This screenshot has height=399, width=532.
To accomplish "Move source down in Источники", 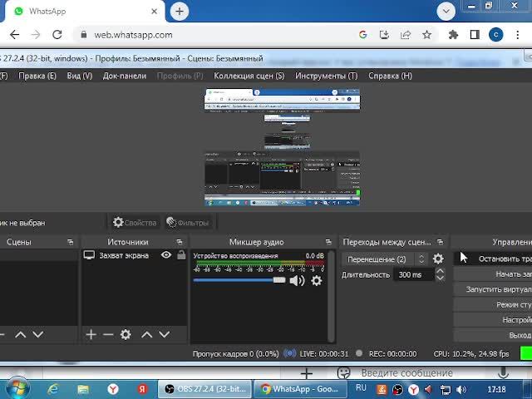I will point(165,334).
